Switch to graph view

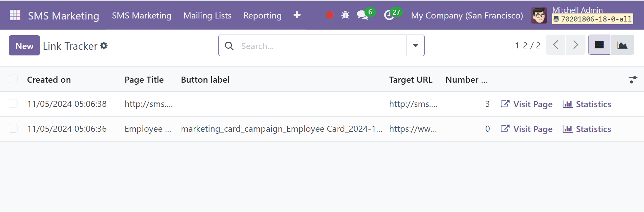pos(622,45)
